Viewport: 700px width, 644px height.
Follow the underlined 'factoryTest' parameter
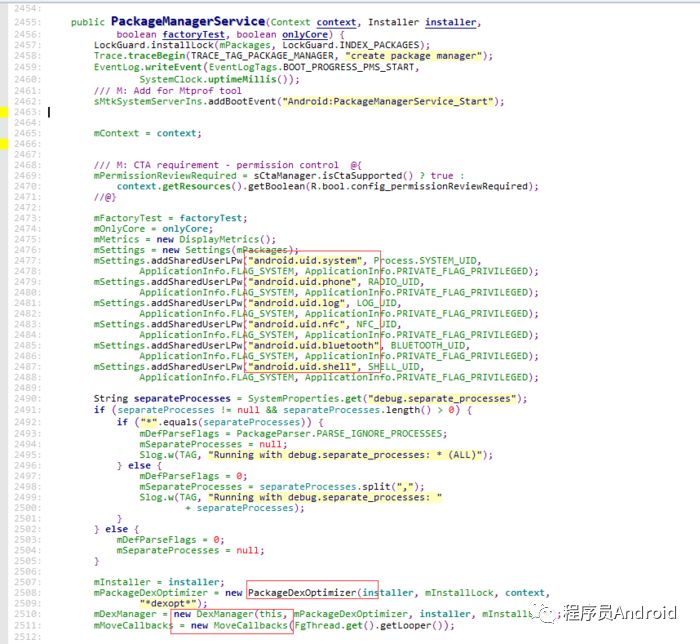(193, 34)
